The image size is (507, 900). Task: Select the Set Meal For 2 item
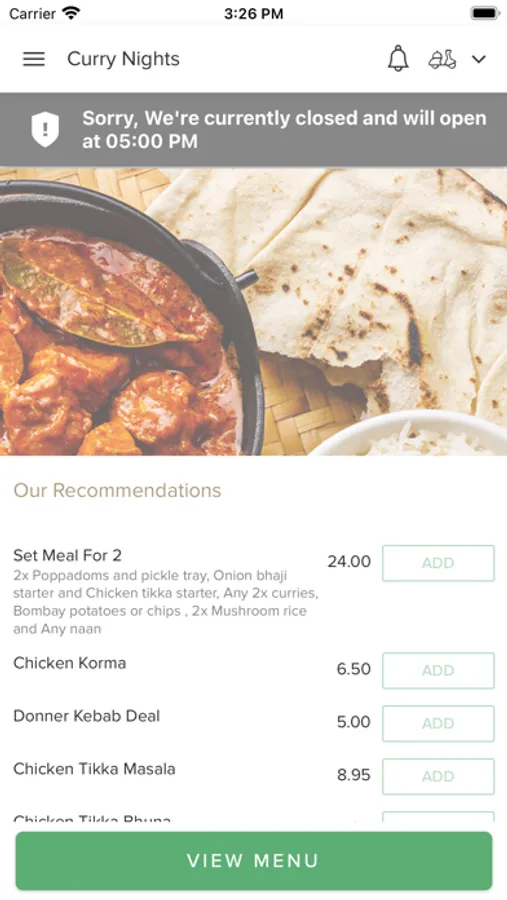67,556
